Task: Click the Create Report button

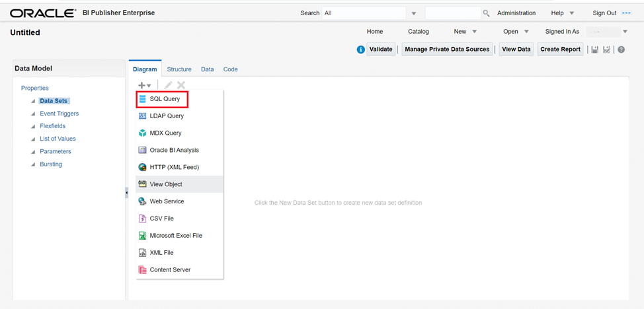Action: pos(560,50)
